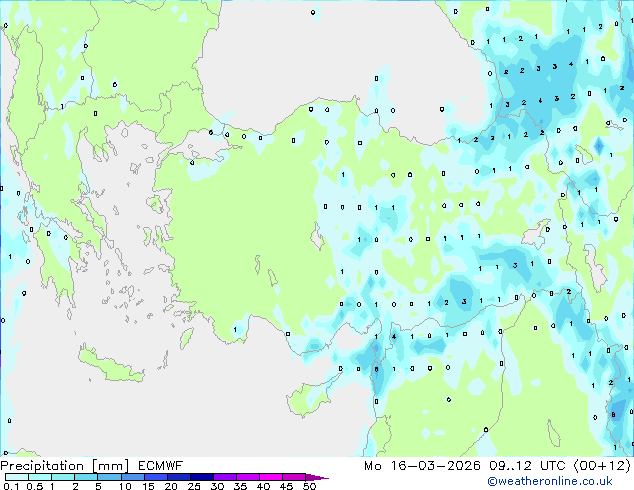Click the purple arrow tip past 50
The image size is (634, 490).
tap(317, 477)
